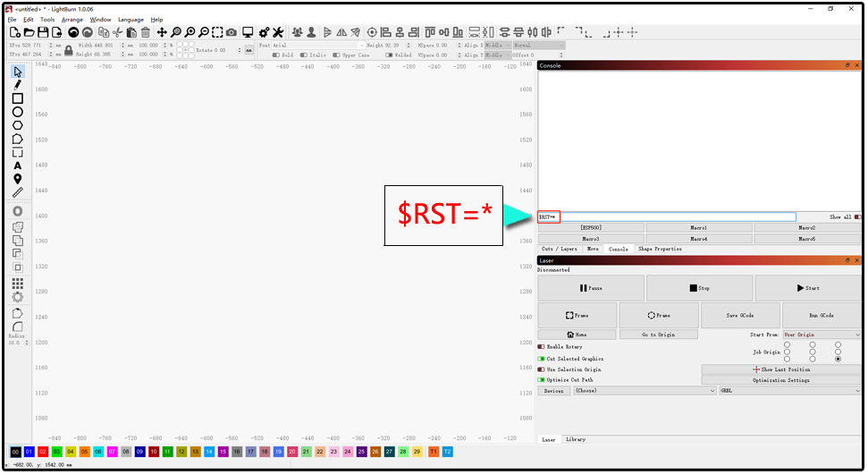Click the Grid Array icon

coord(18,284)
